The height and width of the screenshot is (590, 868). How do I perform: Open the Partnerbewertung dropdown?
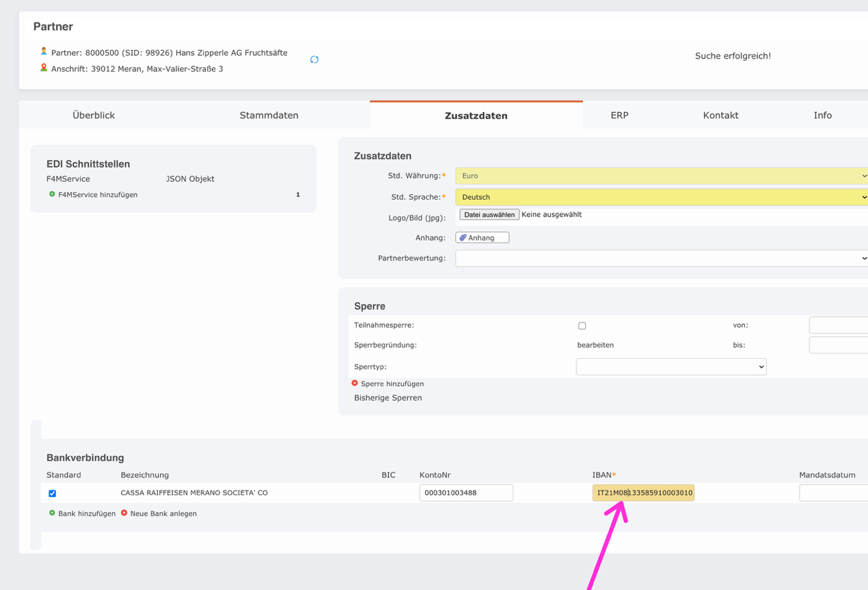661,258
